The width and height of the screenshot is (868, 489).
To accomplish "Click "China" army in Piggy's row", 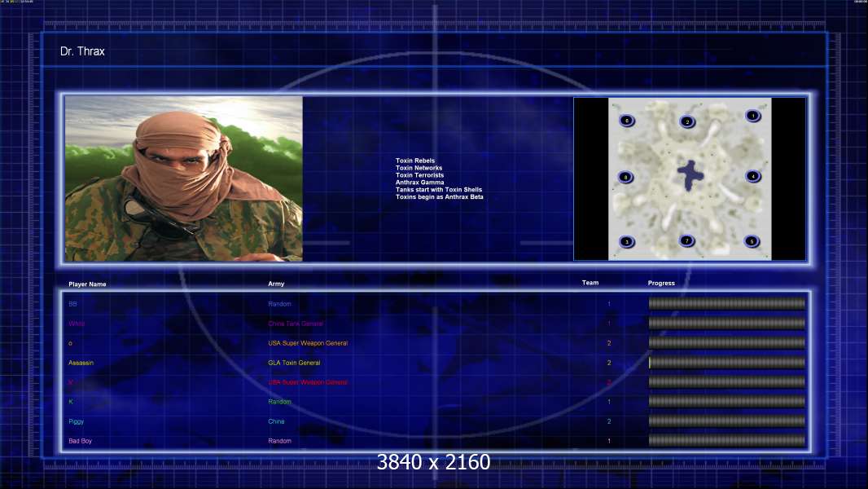I will [276, 421].
